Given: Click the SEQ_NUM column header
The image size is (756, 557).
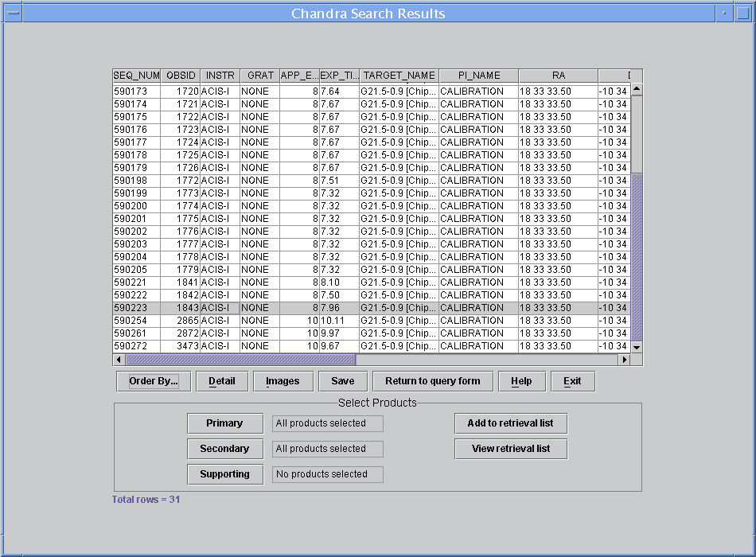Looking at the screenshot, I should click(136, 76).
